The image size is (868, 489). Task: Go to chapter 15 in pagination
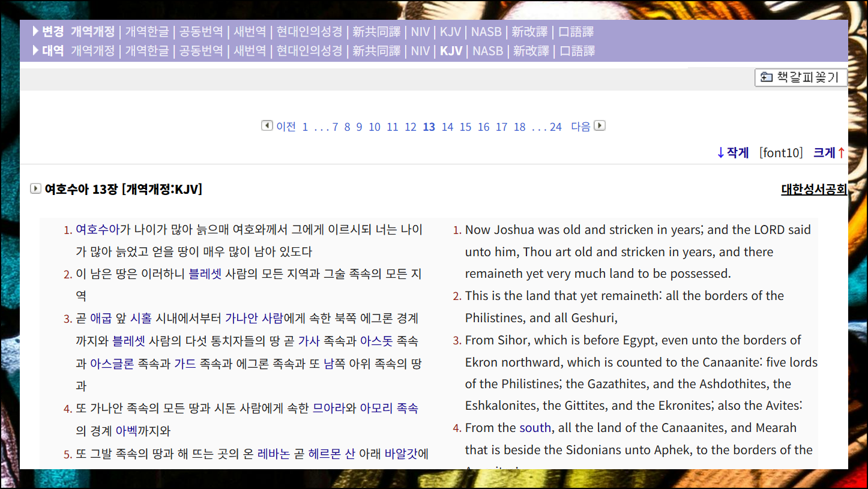465,127
